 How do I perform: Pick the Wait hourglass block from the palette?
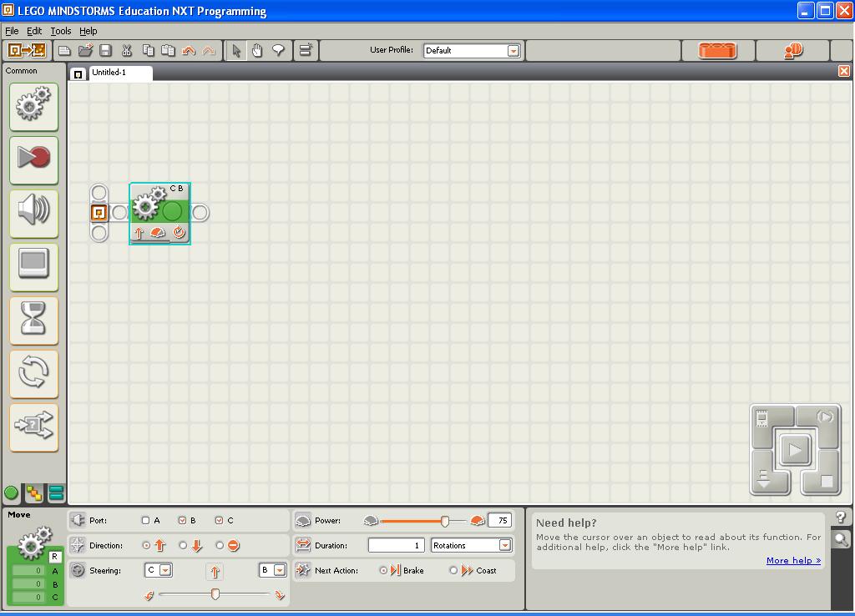pos(33,320)
